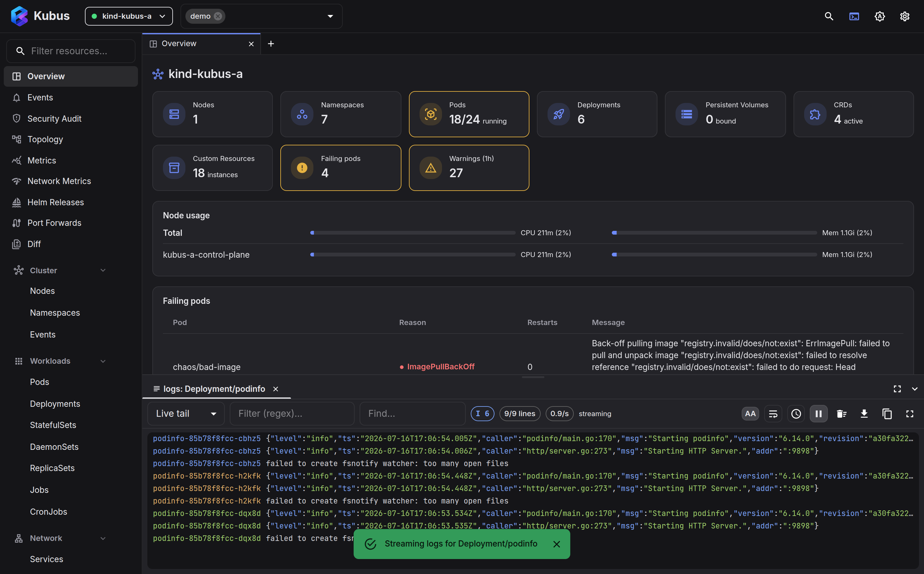Close the Overview tab

click(251, 44)
